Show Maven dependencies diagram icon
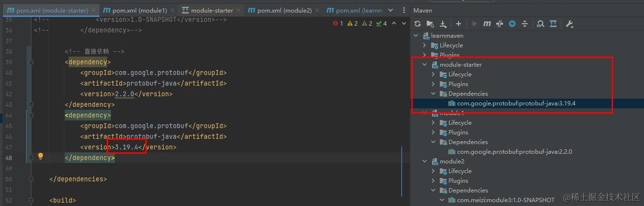This screenshot has height=206, width=644. click(553, 24)
